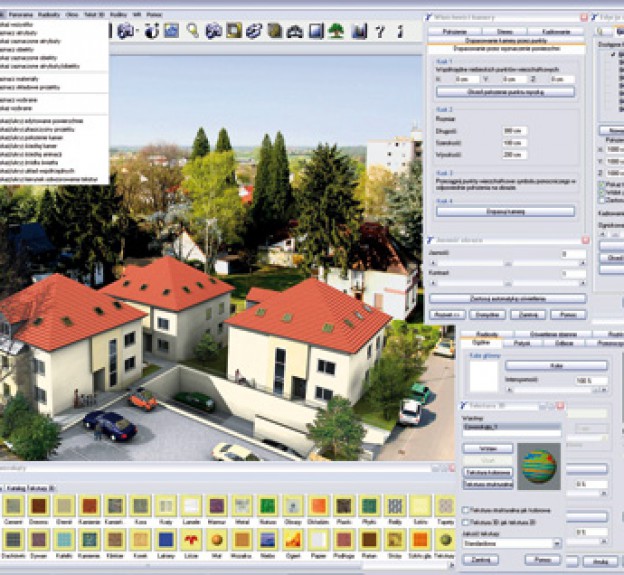Open the Ogień fire texture category
The image size is (624, 575).
[293, 540]
